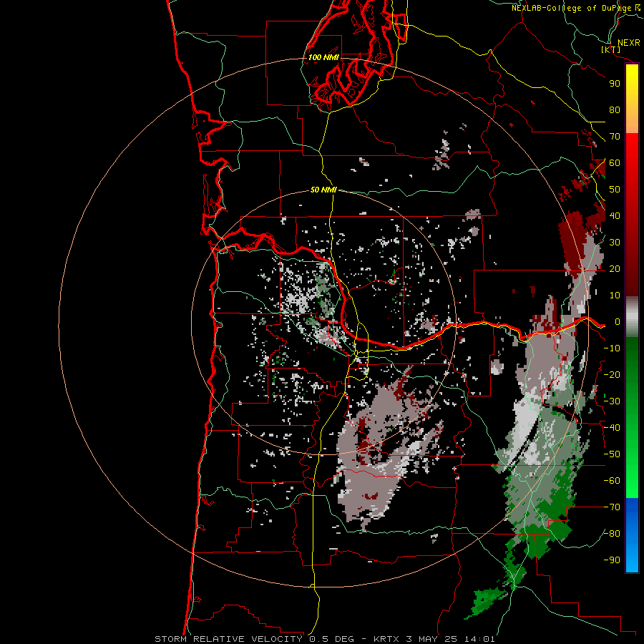
Task: Click the "60" scale value
Action: (x=615, y=163)
